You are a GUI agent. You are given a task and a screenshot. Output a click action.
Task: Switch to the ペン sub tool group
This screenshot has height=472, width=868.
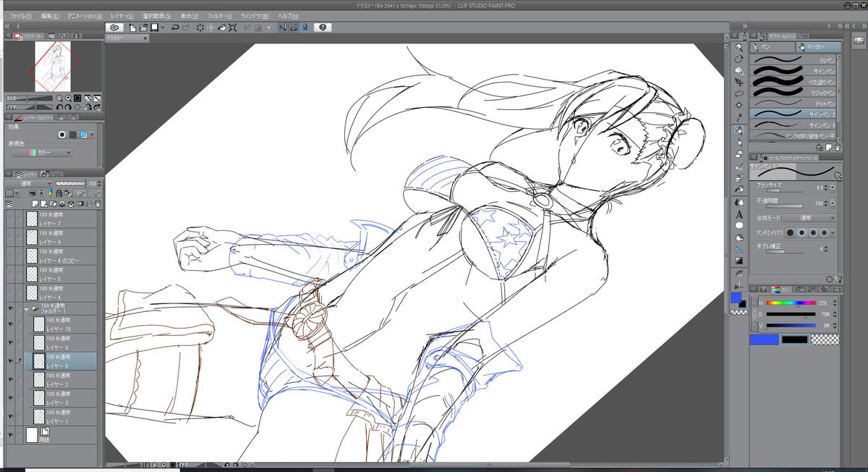tap(772, 46)
